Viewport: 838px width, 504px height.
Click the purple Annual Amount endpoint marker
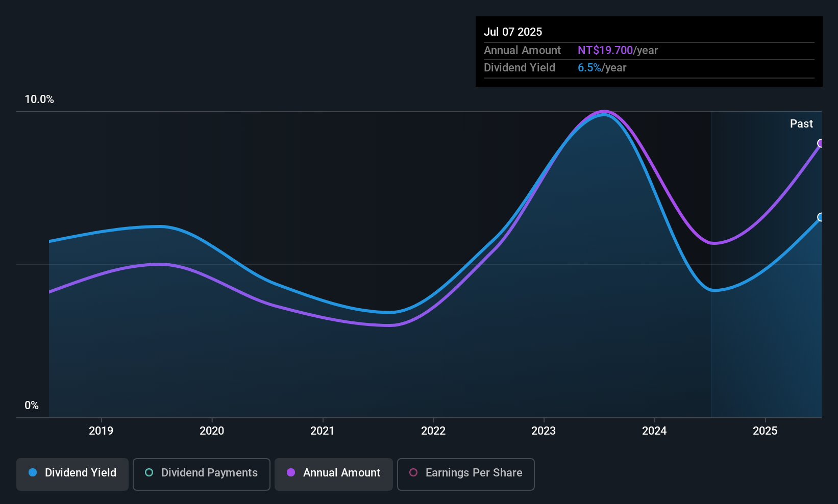coord(821,143)
